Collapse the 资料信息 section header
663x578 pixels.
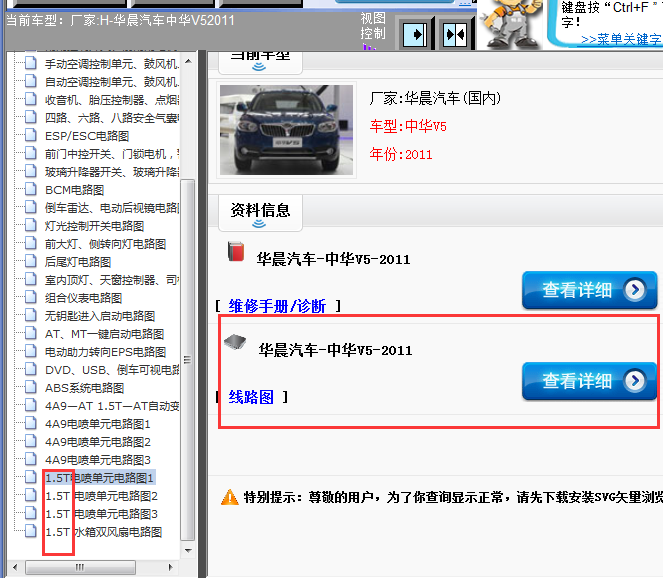pyautogui.click(x=260, y=213)
